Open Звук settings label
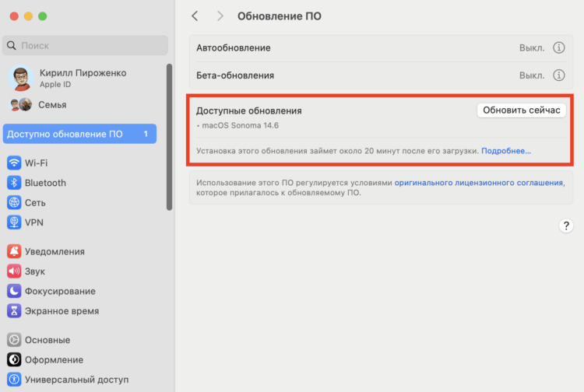This screenshot has width=584, height=392. click(34, 271)
